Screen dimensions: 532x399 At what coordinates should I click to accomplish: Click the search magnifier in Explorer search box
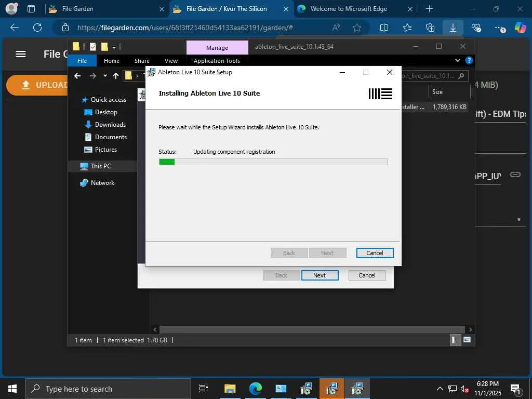[461, 76]
